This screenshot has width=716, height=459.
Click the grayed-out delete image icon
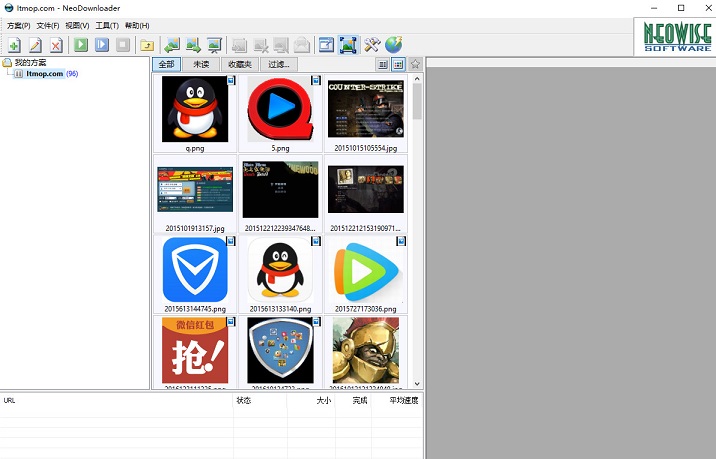coord(260,45)
